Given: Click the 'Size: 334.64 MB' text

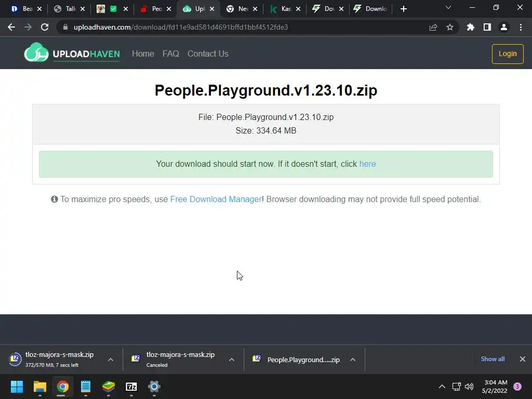Looking at the screenshot, I should [x=266, y=130].
